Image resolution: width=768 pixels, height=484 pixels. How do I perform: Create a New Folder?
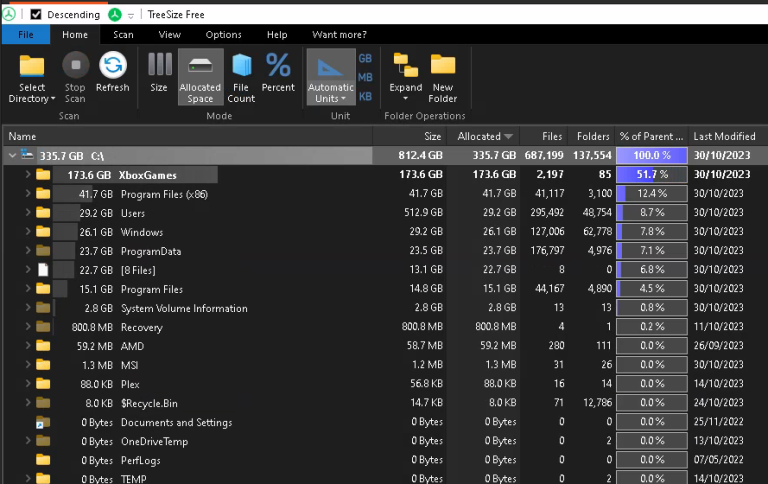click(443, 77)
